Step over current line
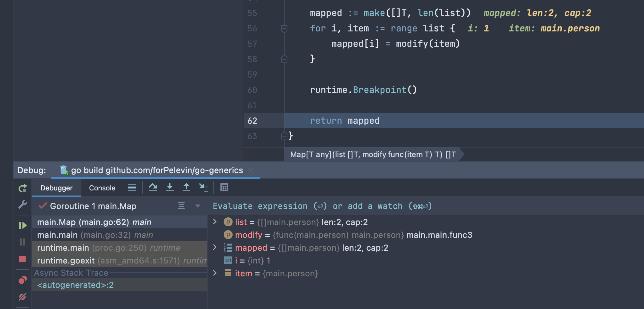 (153, 187)
